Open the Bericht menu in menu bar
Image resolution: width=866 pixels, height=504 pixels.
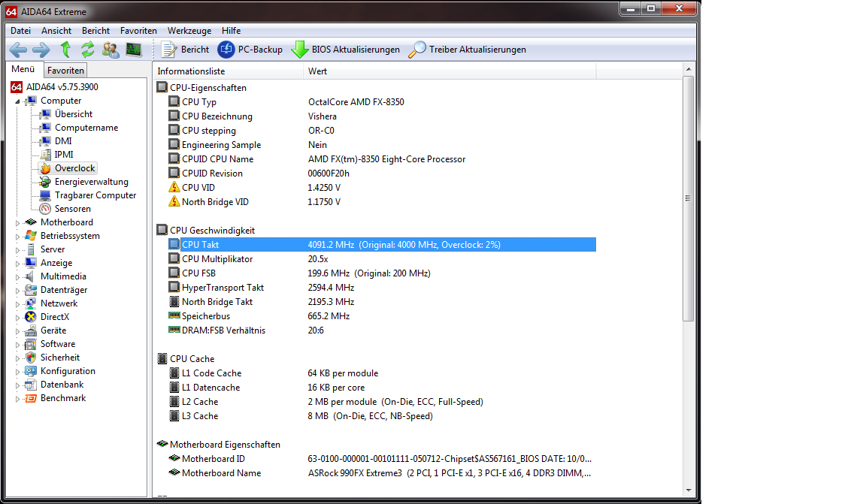[95, 31]
